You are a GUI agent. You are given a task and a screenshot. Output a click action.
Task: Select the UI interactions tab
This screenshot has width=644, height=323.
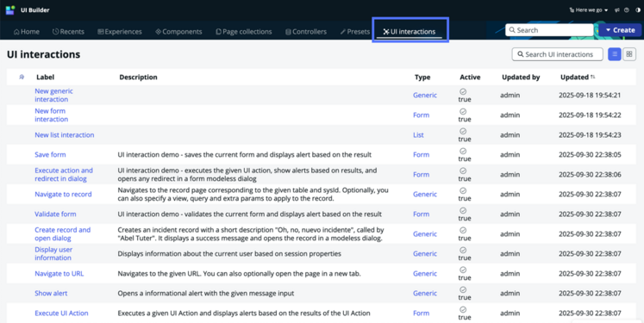click(410, 32)
